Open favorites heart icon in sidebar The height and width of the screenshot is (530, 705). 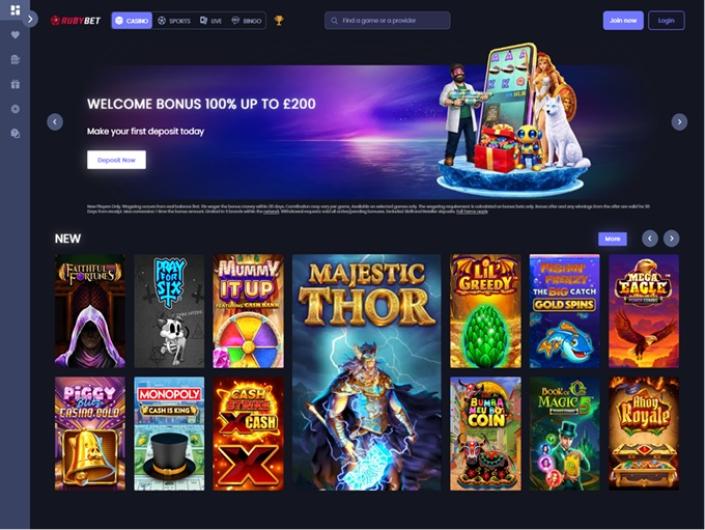pyautogui.click(x=15, y=35)
